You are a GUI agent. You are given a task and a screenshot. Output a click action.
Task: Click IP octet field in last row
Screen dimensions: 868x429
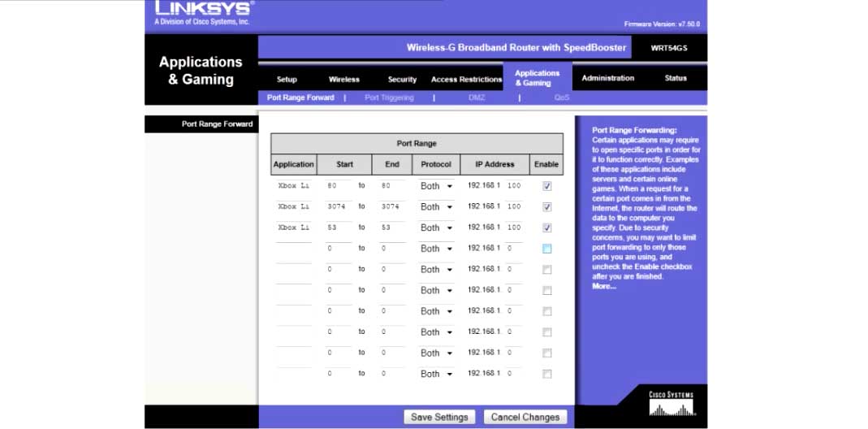coord(514,374)
